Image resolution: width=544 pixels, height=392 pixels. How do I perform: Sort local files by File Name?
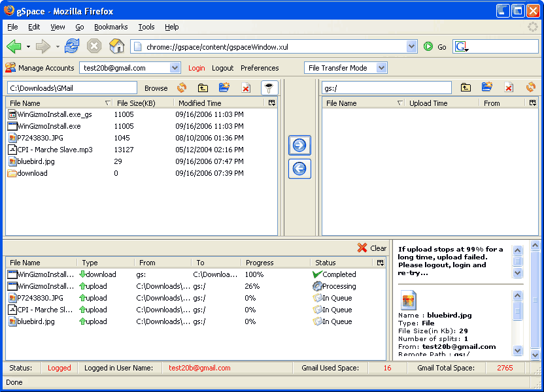point(58,103)
